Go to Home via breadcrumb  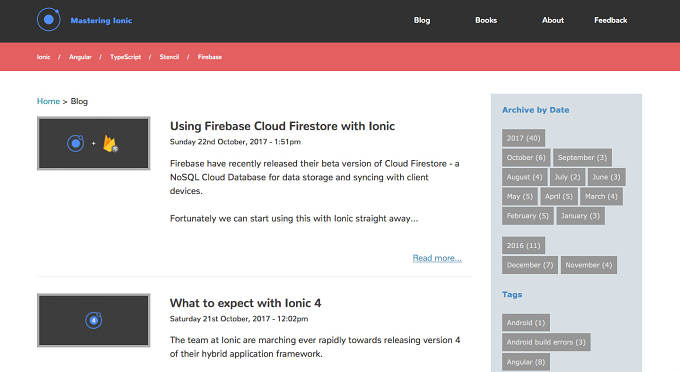(x=48, y=101)
